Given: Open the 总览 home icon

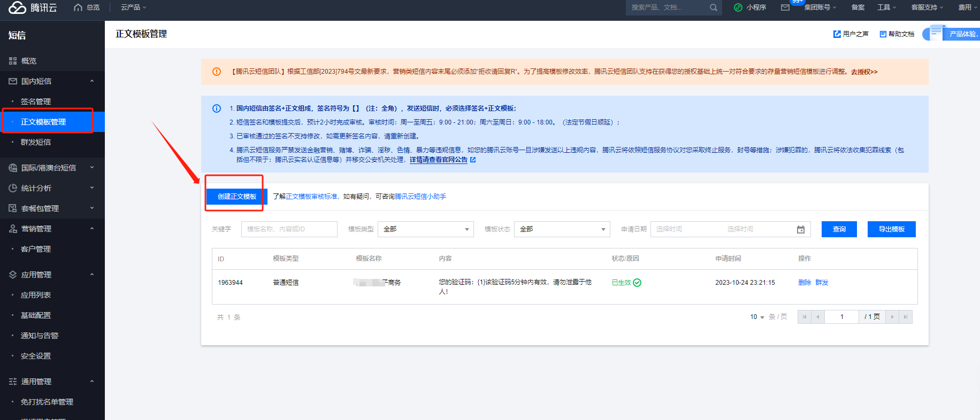Looking at the screenshot, I should click(78, 7).
